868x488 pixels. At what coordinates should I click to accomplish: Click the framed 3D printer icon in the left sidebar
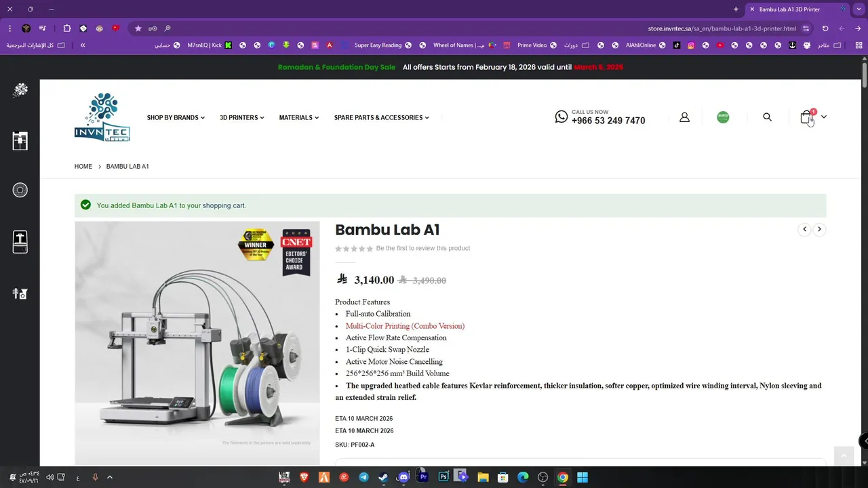20,140
